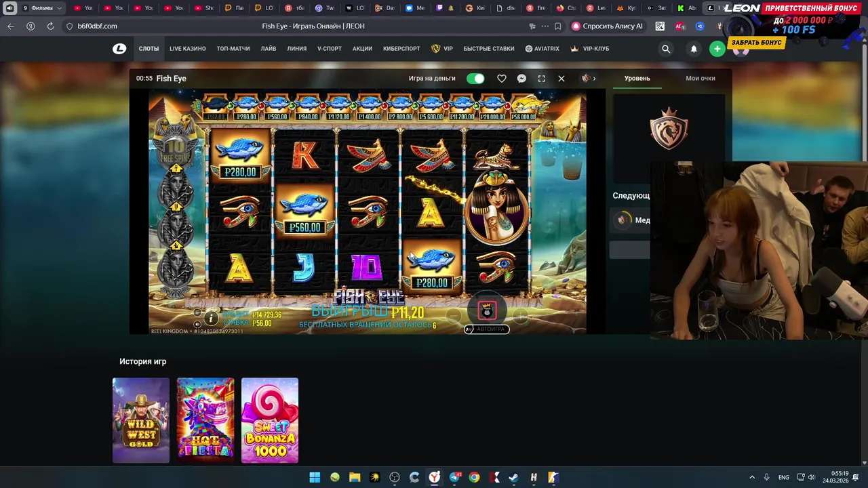Open the VIP-клуб menu item
This screenshot has width=868, height=488.
[x=590, y=49]
